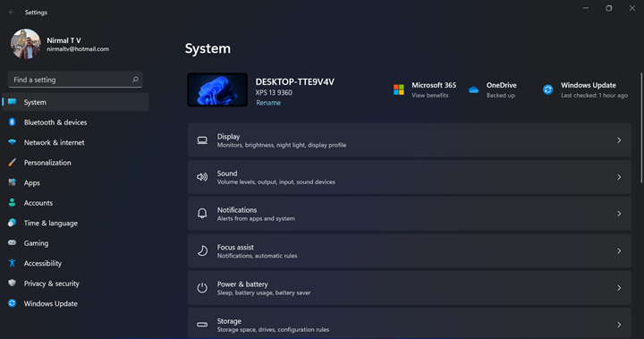
Task: Click the Windows Update sync icon in header
Action: pyautogui.click(x=548, y=89)
